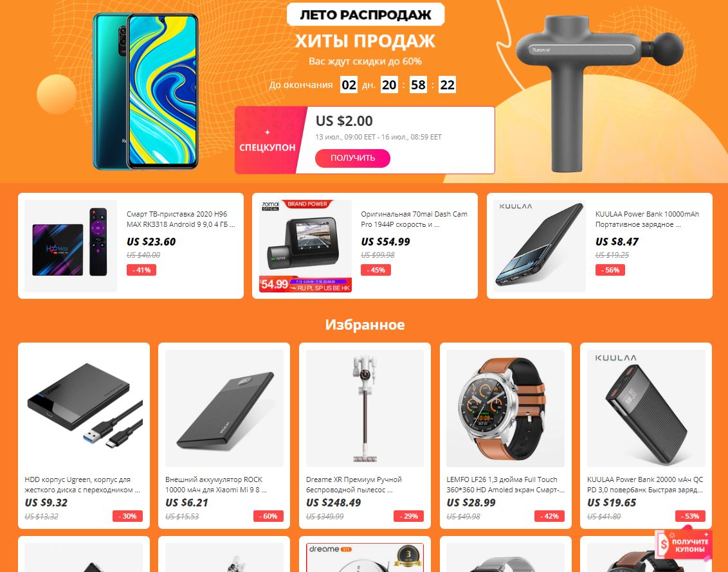Open KUULAA Power Bank 10000mAh title link
The image size is (728, 572).
647,219
